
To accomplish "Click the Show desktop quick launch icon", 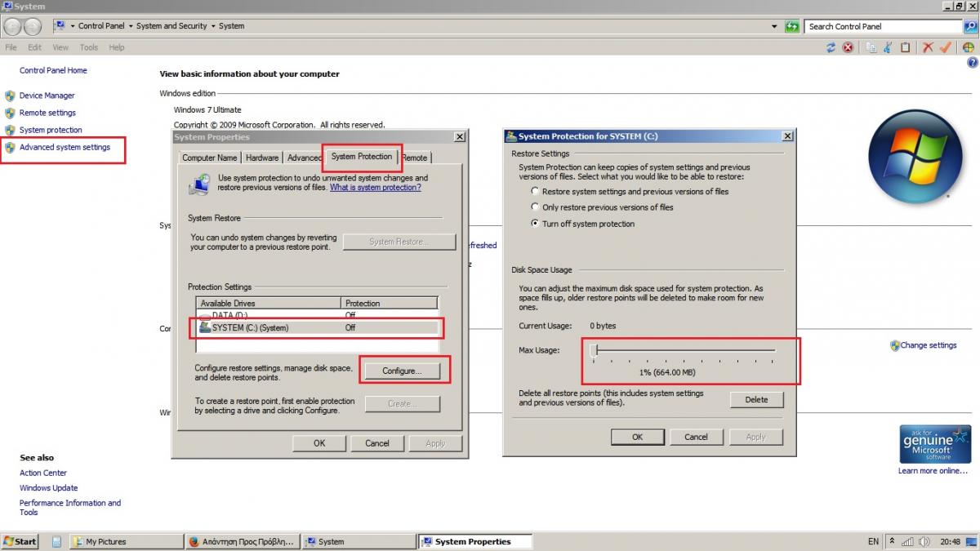I will [57, 541].
